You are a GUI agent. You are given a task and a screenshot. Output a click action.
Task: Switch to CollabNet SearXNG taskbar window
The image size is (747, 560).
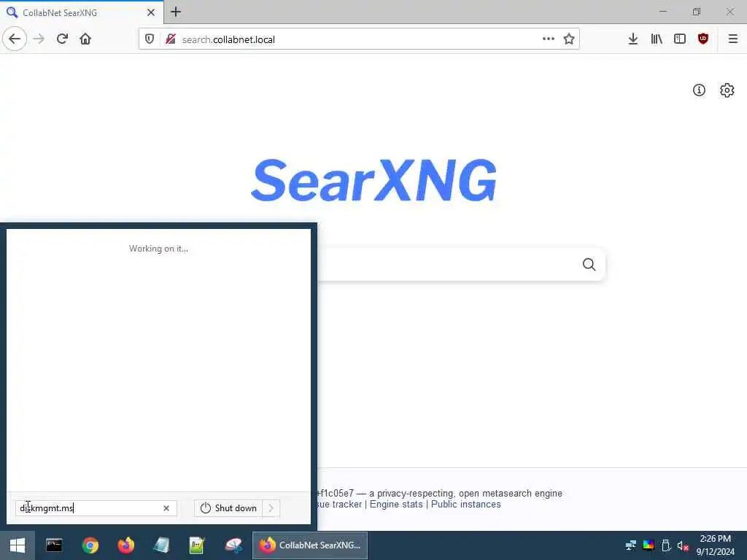(310, 545)
